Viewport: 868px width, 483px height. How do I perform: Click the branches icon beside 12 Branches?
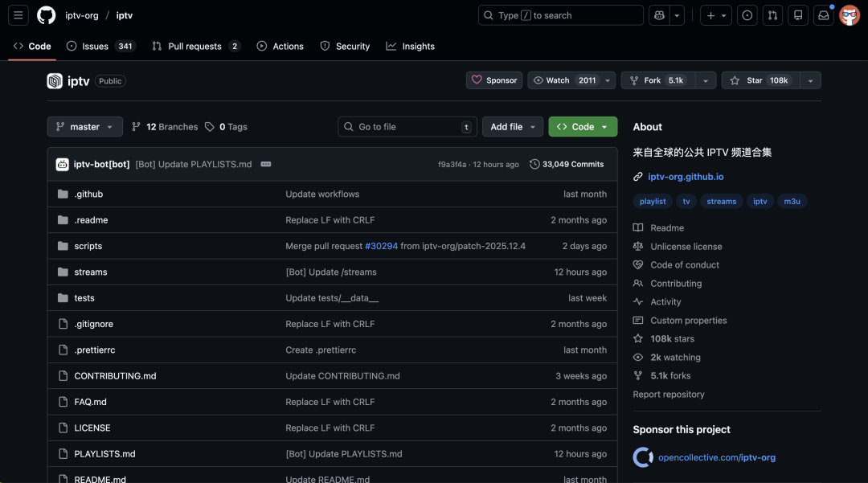point(136,127)
